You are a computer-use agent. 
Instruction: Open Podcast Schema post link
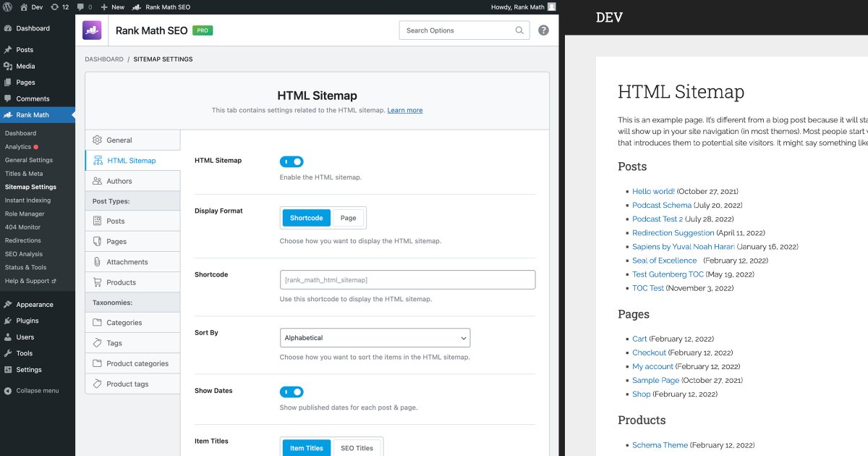click(662, 205)
